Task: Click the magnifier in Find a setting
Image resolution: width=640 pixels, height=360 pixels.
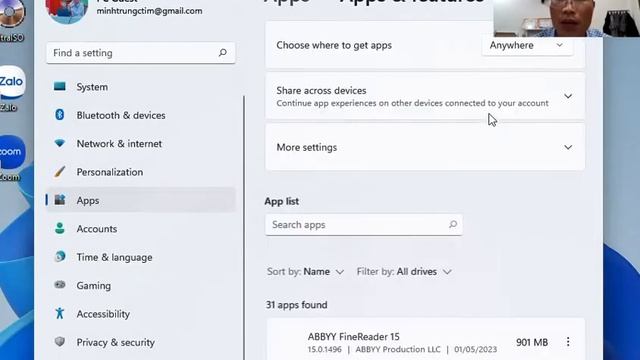Action: pos(222,53)
